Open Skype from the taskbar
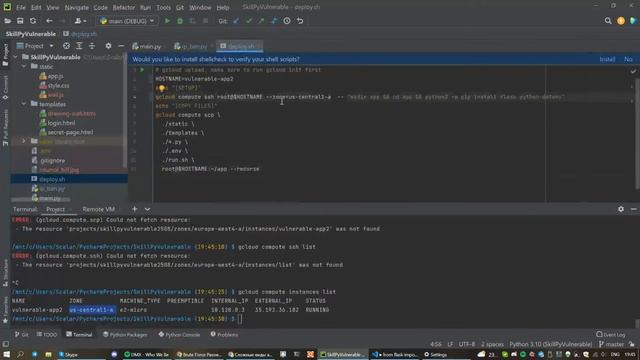Screen dimensions: 640x360 [x=69, y=354]
